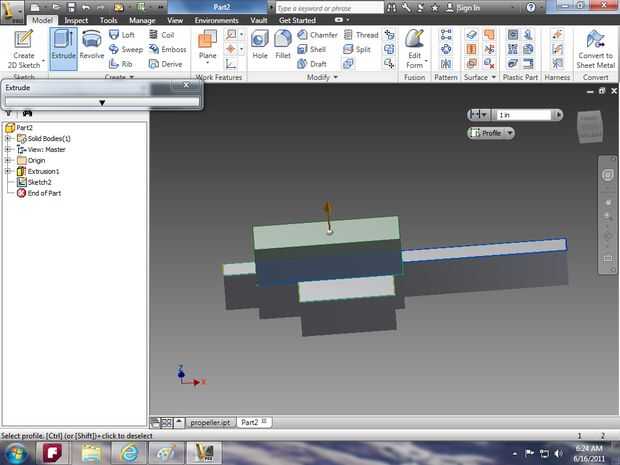This screenshot has height=465, width=620.
Task: Select the Revolve tool
Action: 92,46
